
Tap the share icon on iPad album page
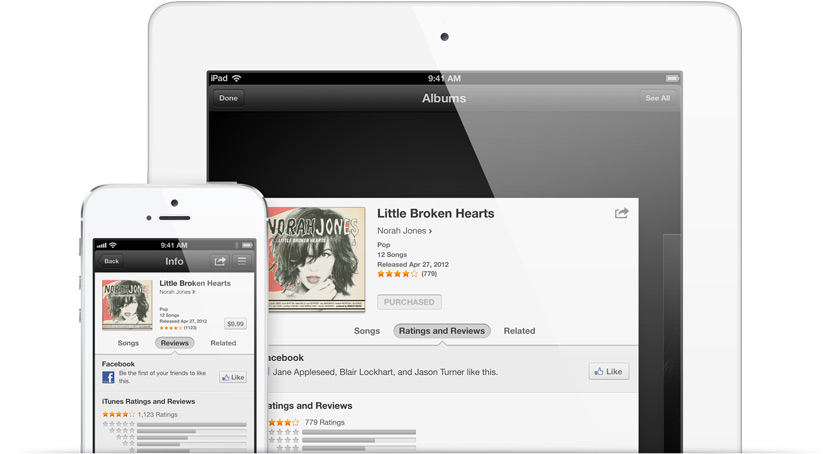622,213
